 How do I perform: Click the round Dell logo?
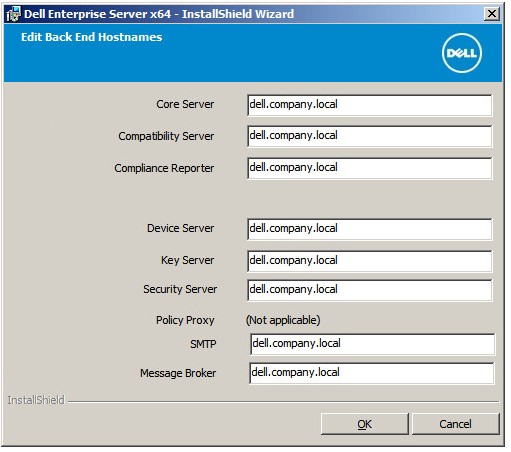[x=462, y=53]
